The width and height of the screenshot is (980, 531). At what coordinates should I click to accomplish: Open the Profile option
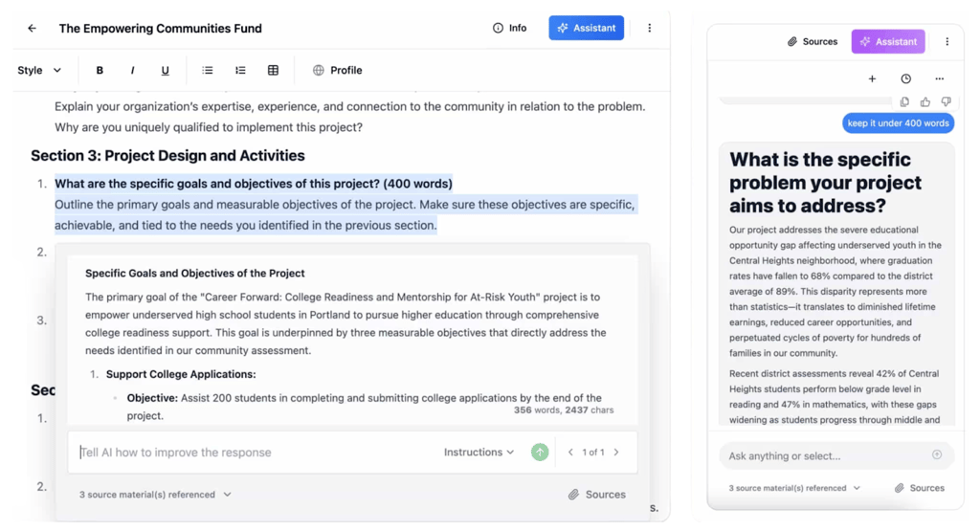tap(338, 71)
